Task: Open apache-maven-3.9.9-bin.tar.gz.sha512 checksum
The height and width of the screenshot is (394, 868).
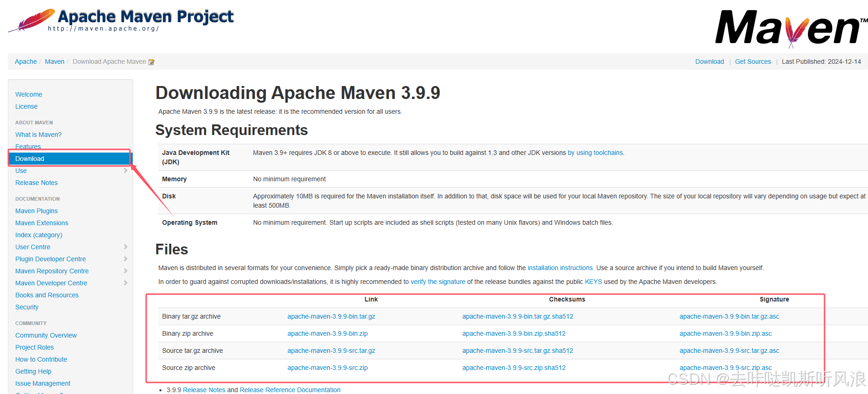Action: pyautogui.click(x=517, y=316)
